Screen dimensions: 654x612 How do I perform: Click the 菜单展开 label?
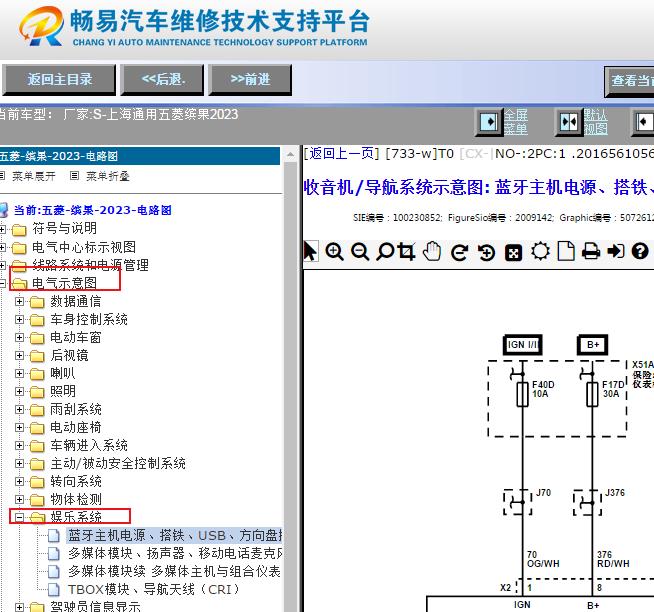point(33,176)
